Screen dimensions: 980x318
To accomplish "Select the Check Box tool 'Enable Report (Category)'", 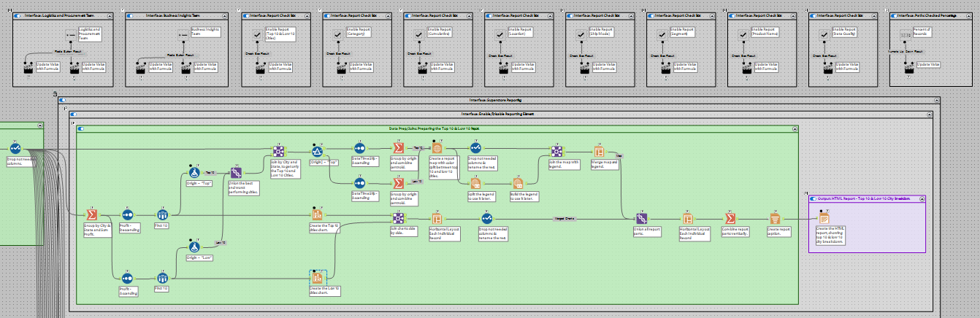I will click(x=338, y=34).
